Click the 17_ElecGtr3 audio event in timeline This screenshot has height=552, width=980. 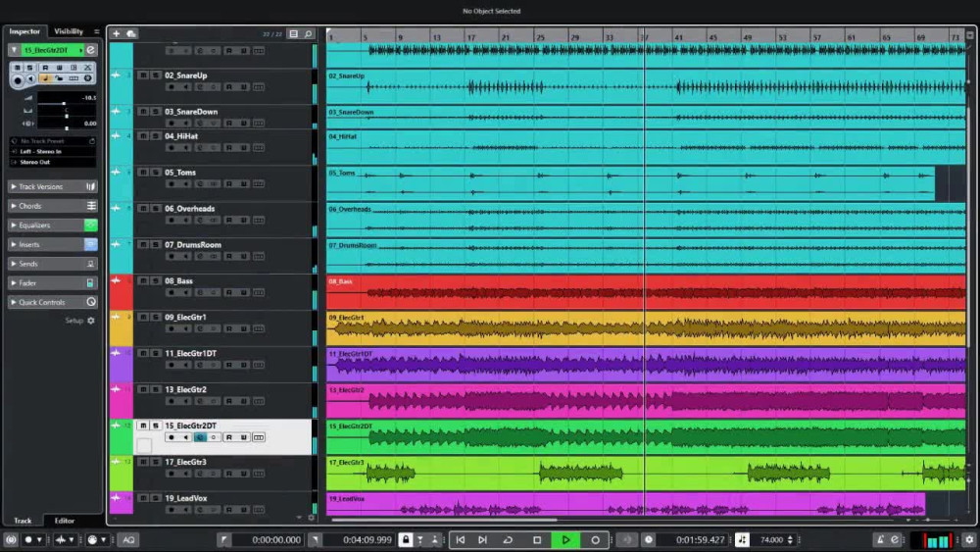click(646, 474)
